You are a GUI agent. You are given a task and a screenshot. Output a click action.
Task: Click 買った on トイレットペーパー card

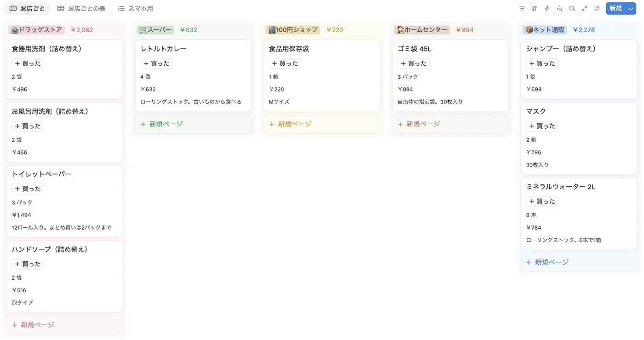tap(28, 189)
